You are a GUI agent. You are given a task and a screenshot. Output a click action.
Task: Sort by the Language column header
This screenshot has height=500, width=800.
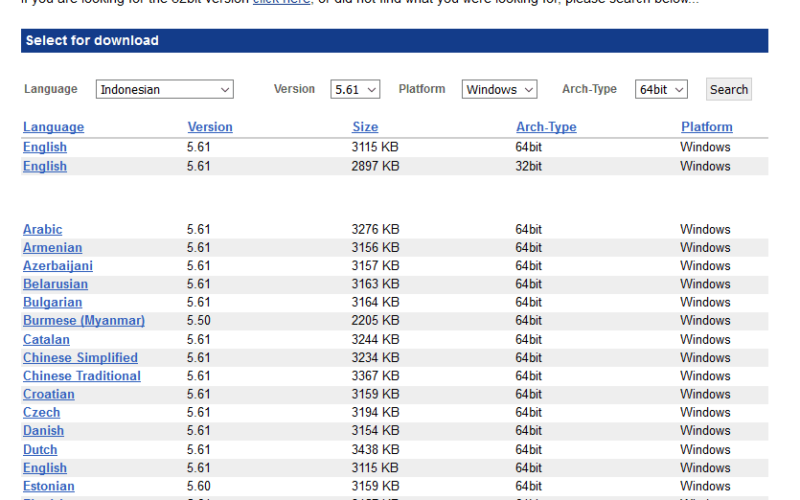[x=54, y=127]
